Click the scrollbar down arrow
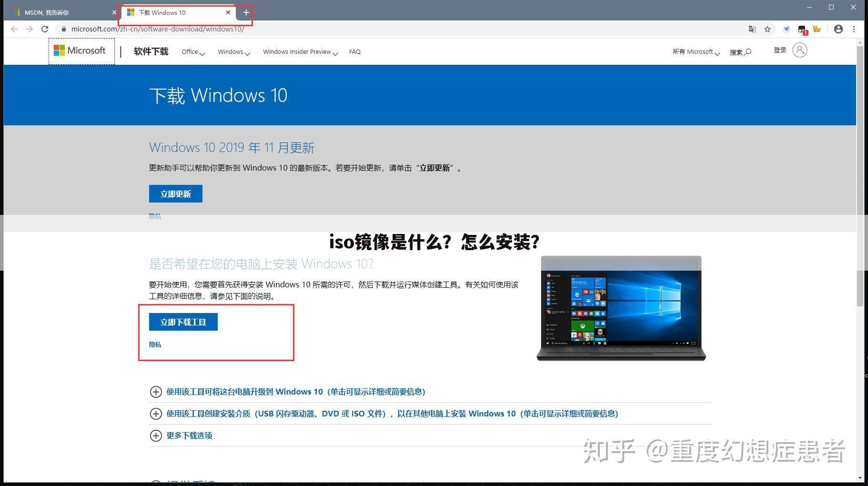This screenshot has width=868, height=486. (860, 477)
